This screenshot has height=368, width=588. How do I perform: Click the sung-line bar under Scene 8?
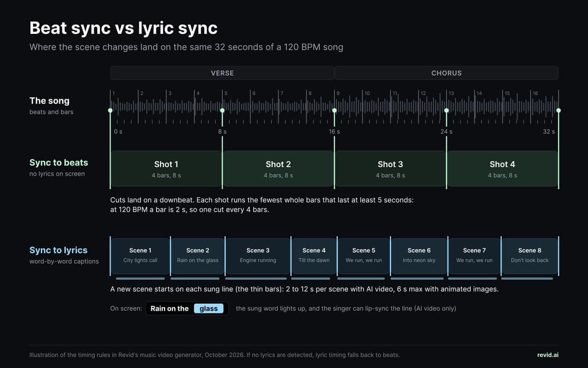pyautogui.click(x=527, y=279)
